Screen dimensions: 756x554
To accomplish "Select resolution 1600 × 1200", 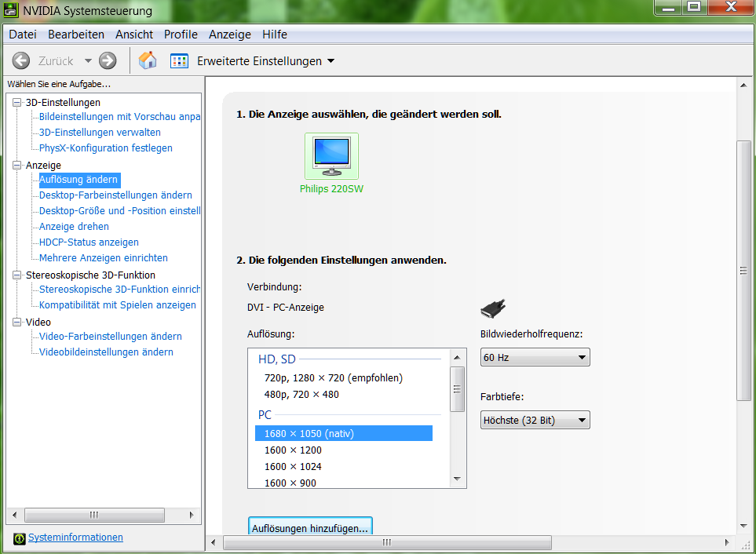I will (344, 450).
